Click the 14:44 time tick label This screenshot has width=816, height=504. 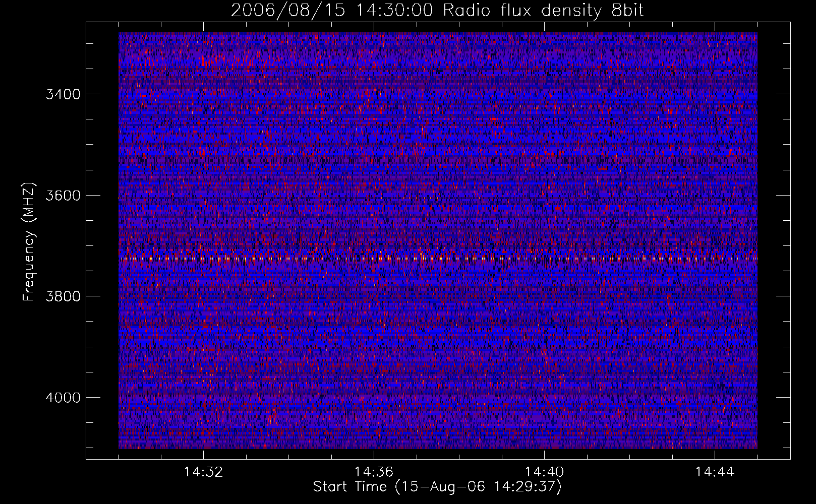pos(715,472)
